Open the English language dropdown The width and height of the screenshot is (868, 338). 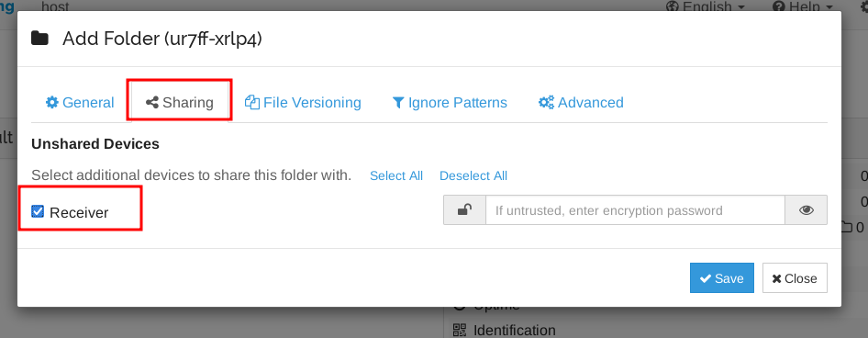pos(707,7)
